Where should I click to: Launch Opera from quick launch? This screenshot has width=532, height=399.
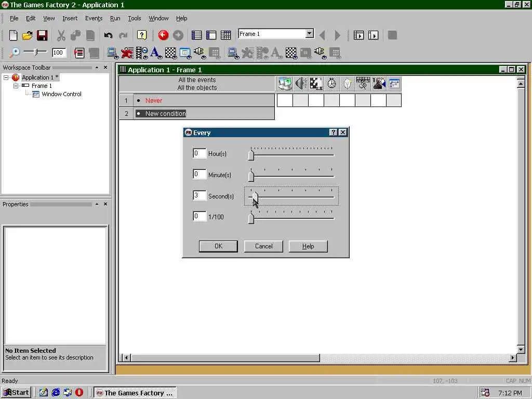(x=79, y=393)
